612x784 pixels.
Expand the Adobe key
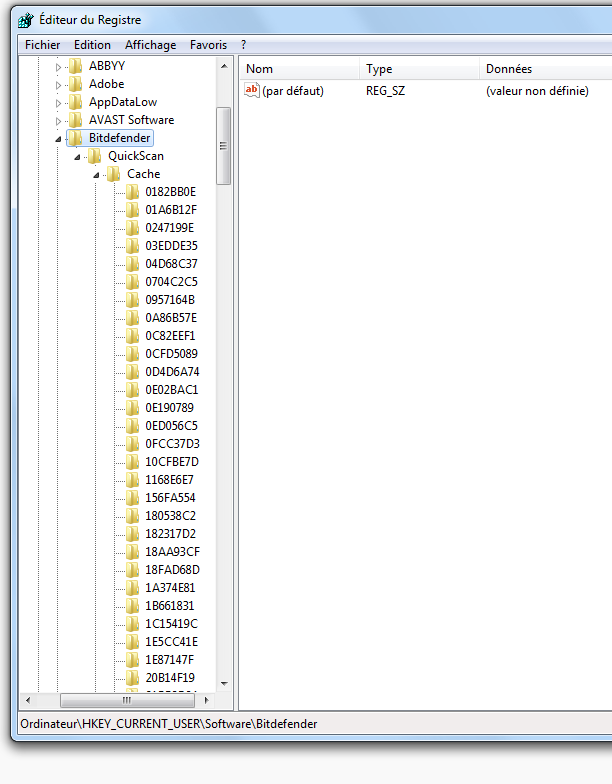click(58, 85)
